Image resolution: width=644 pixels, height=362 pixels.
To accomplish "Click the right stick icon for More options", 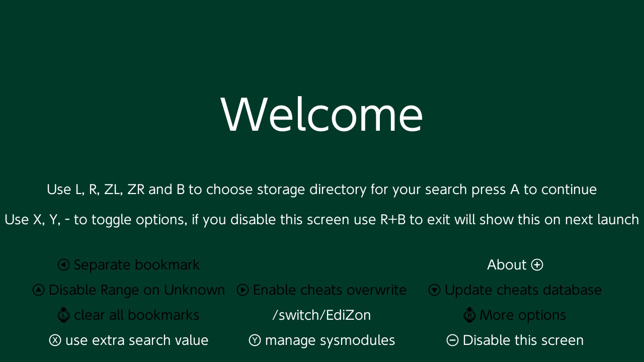I will tap(469, 315).
